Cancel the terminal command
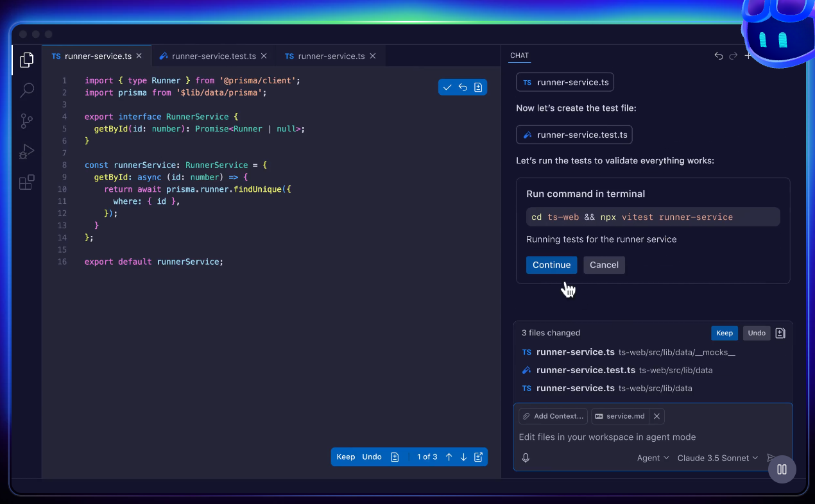The height and width of the screenshot is (504, 815). [x=604, y=265]
